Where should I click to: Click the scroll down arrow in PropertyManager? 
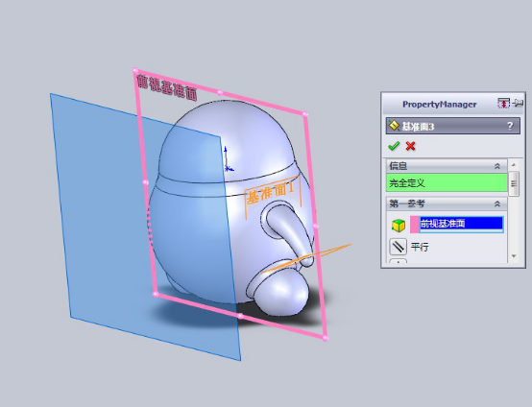[x=514, y=256]
